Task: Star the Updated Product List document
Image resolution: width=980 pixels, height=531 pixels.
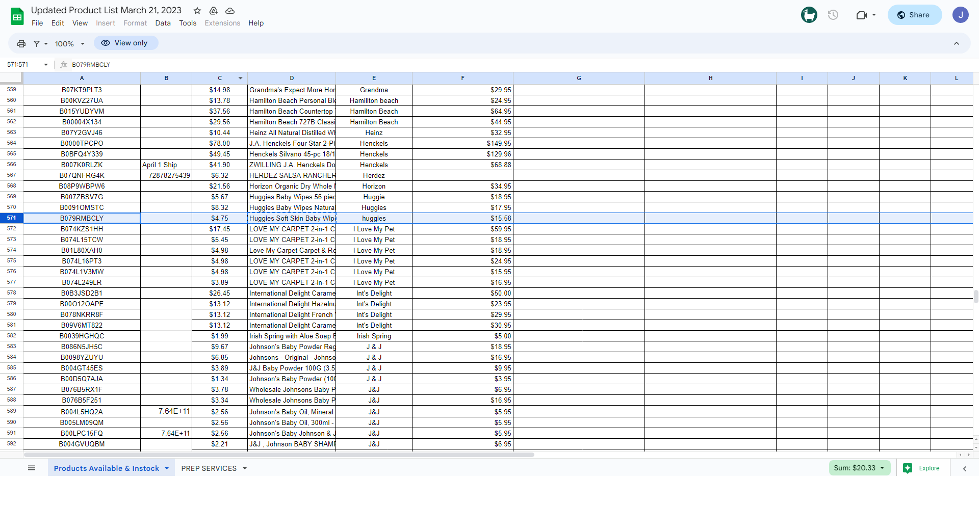Action: click(x=197, y=11)
